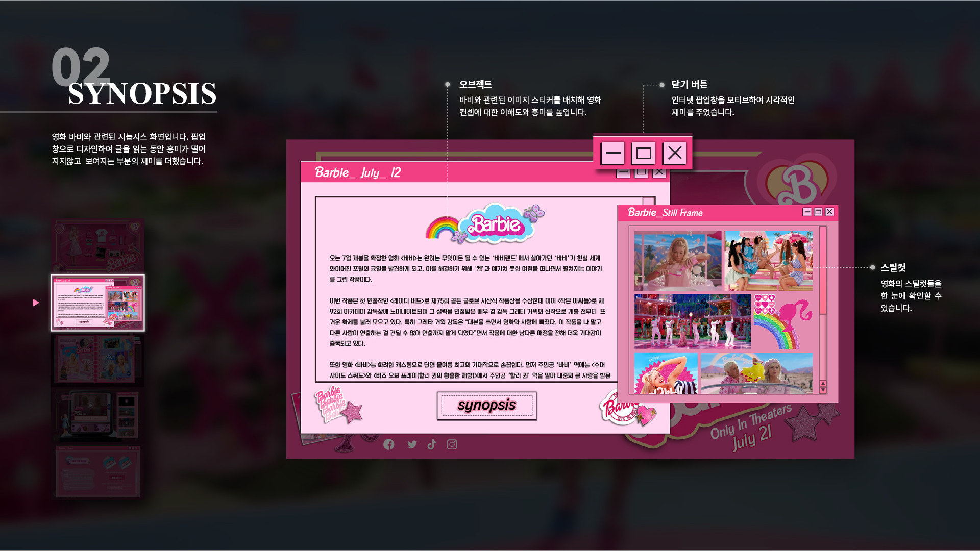Click the 스틸컷 annotation label
Screen dimensions: 980x551
pos(893,267)
